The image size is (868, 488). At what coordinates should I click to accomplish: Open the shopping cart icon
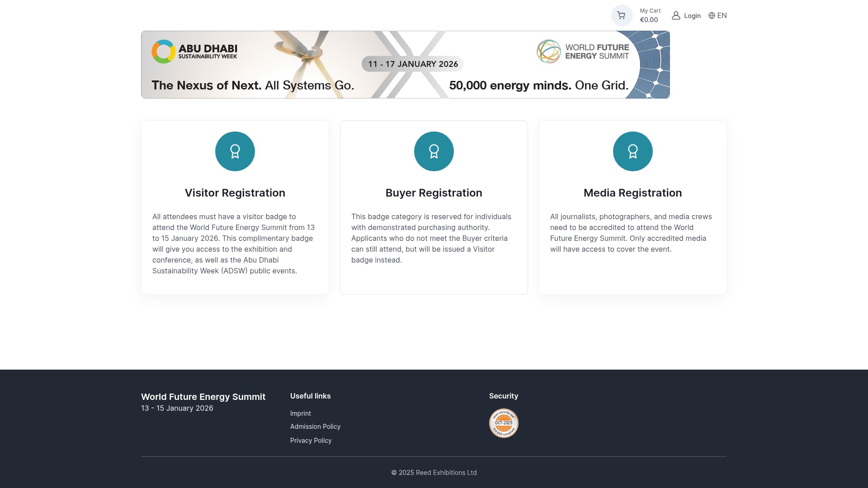[x=622, y=15]
